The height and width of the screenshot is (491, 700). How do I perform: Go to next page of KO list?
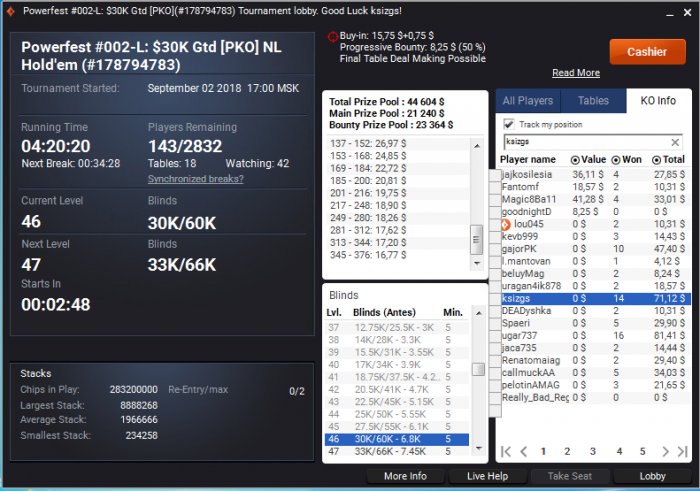point(665,451)
